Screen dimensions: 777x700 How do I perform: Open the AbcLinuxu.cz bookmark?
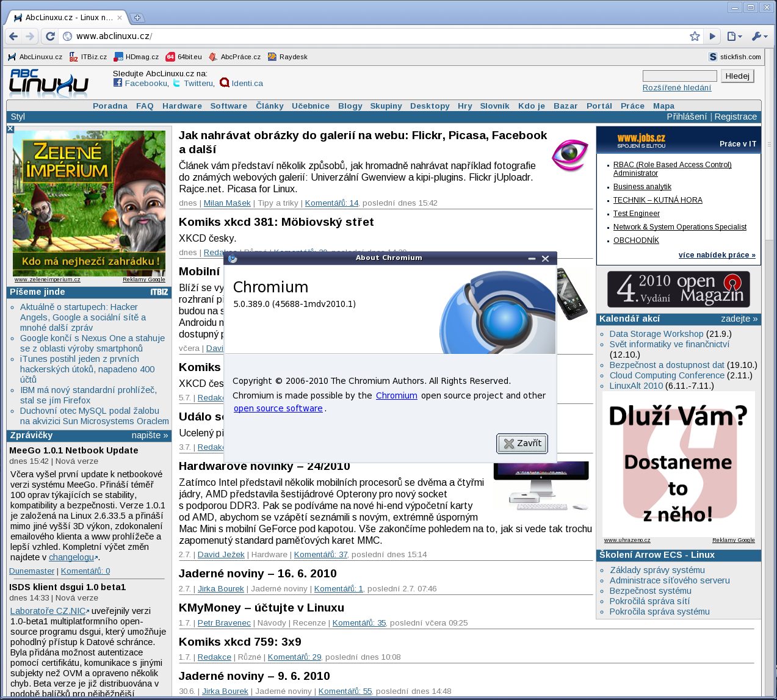[35, 57]
